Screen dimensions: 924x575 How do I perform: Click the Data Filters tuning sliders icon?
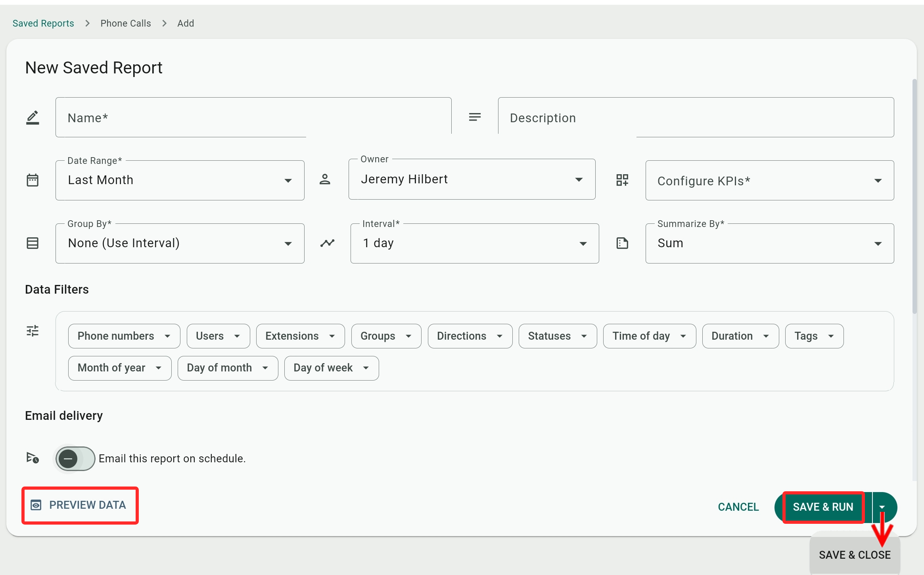(x=33, y=331)
